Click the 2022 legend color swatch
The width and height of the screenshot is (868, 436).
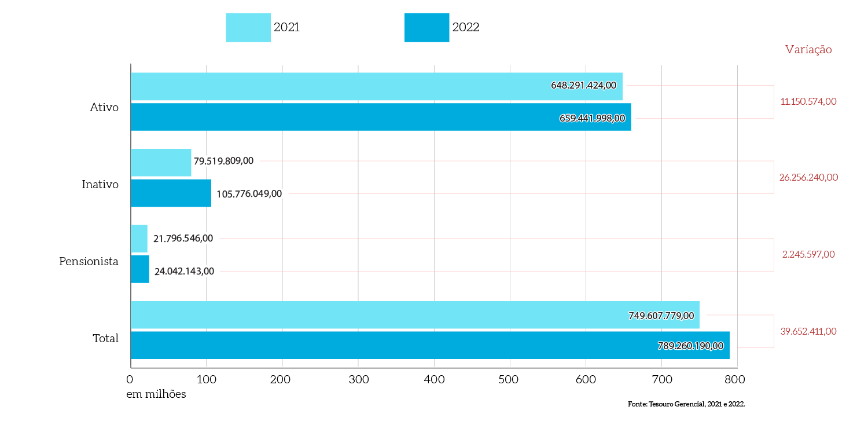pyautogui.click(x=426, y=27)
